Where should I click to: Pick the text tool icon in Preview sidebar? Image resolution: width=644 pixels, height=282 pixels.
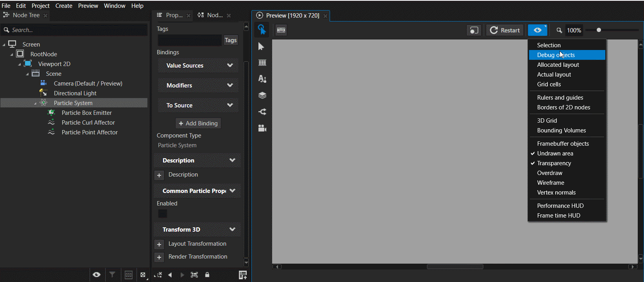tap(262, 79)
